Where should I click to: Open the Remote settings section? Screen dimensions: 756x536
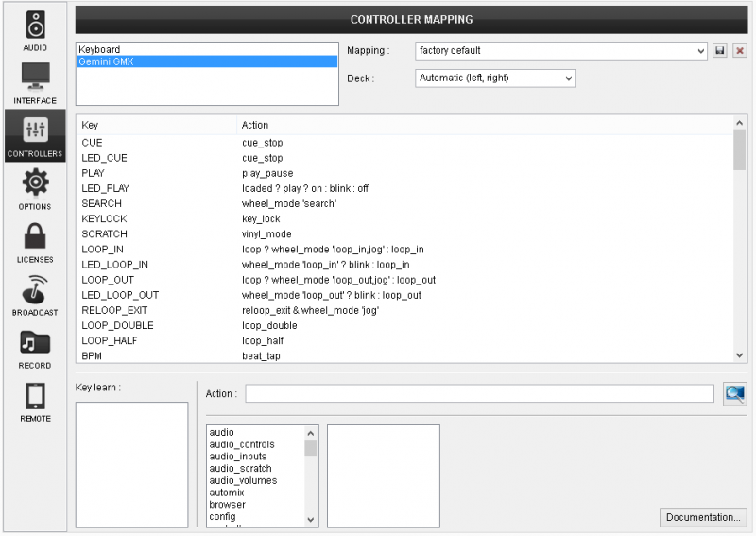pyautogui.click(x=35, y=401)
